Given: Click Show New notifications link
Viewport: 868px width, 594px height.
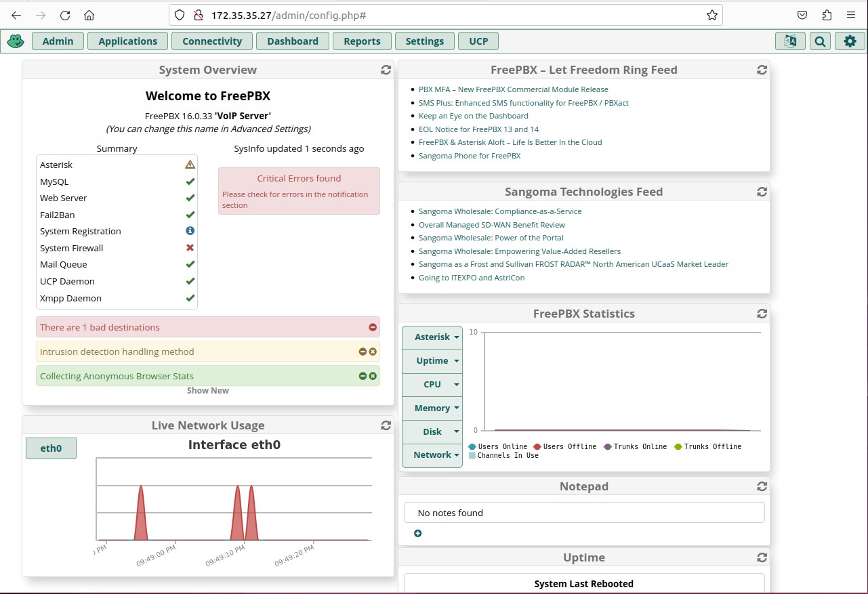Looking at the screenshot, I should point(208,391).
